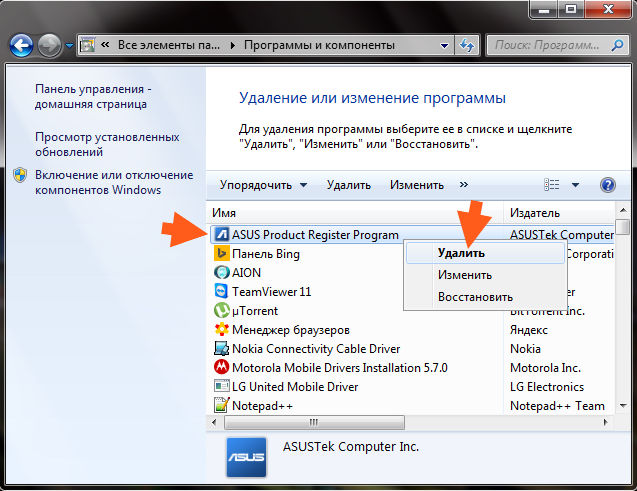637x491 pixels.
Task: Click 'Notepad++ Team' publisher cell
Action: 557,406
